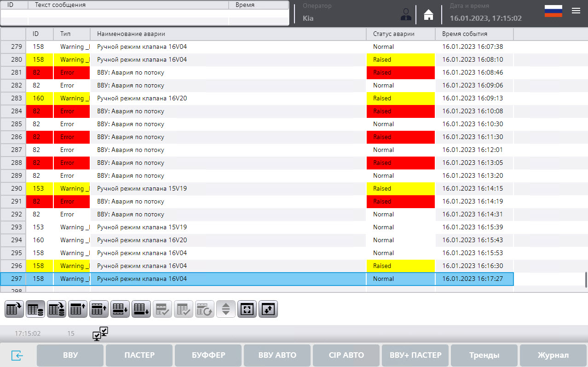The height and width of the screenshot is (367, 588).
Task: Click the connected monitors status icon
Action: [x=100, y=333]
